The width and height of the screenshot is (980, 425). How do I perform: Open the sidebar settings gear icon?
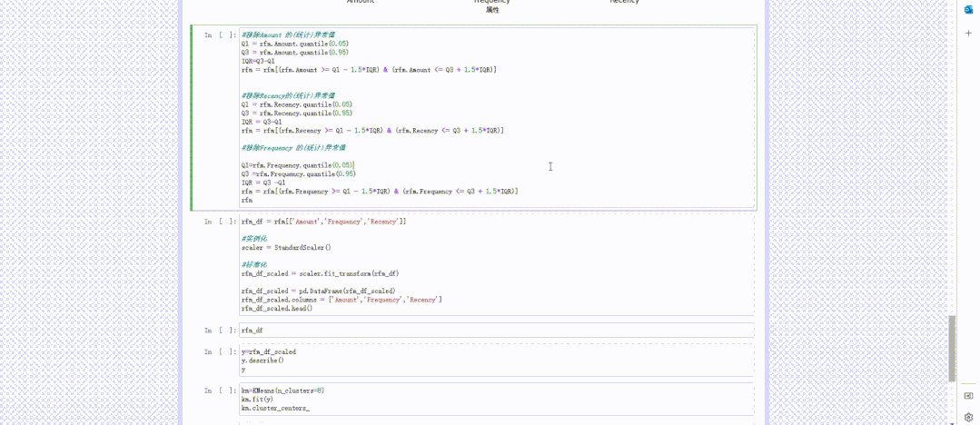pyautogui.click(x=968, y=417)
